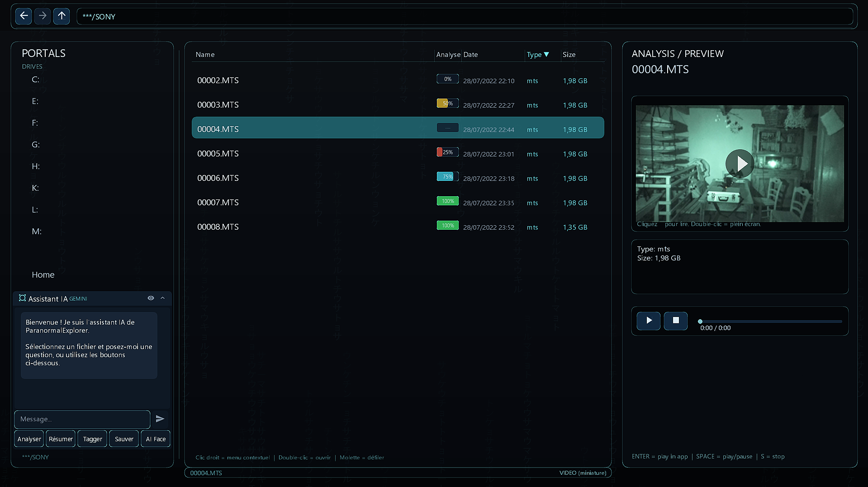Toggle the assistant eye visibility icon

[151, 298]
